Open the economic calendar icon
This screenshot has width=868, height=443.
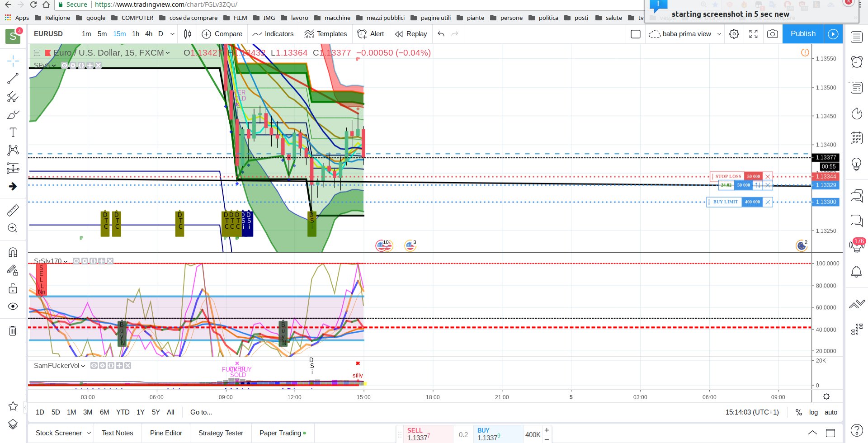(x=857, y=138)
